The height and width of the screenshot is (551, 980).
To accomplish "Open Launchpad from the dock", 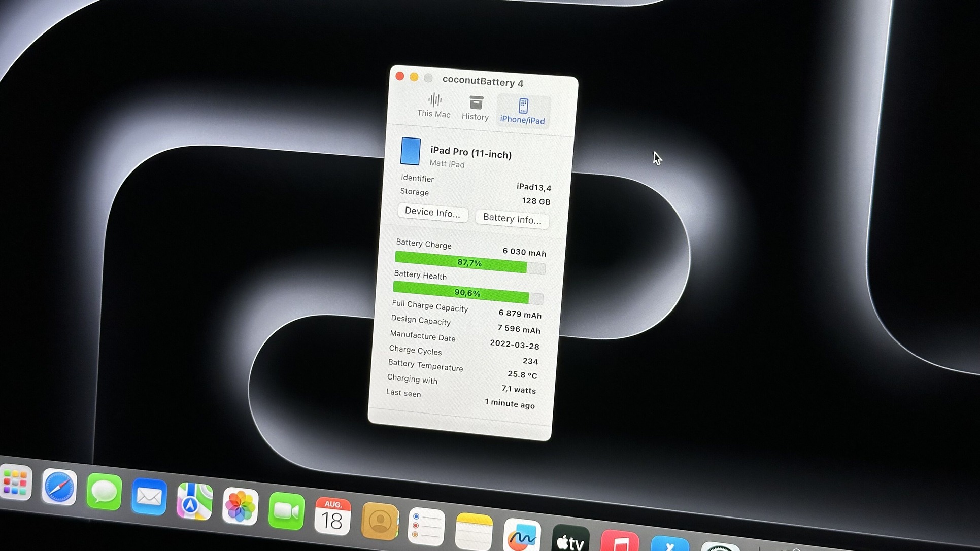I will pos(15,482).
